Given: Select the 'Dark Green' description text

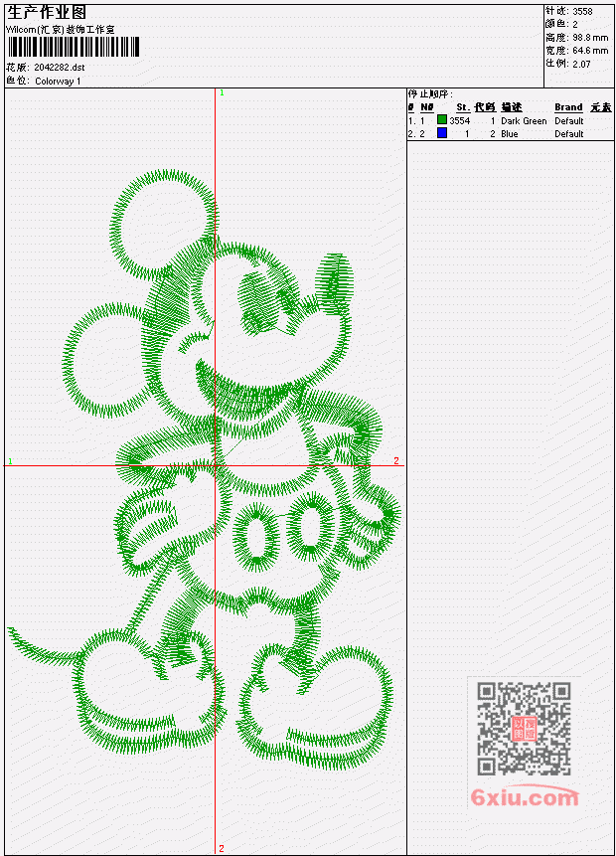Looking at the screenshot, I should 524,120.
